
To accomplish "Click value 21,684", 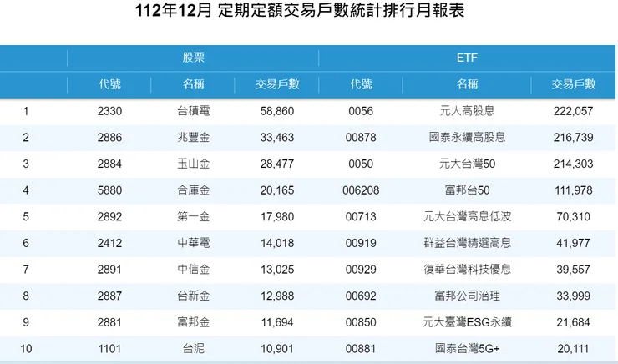I will (573, 322).
